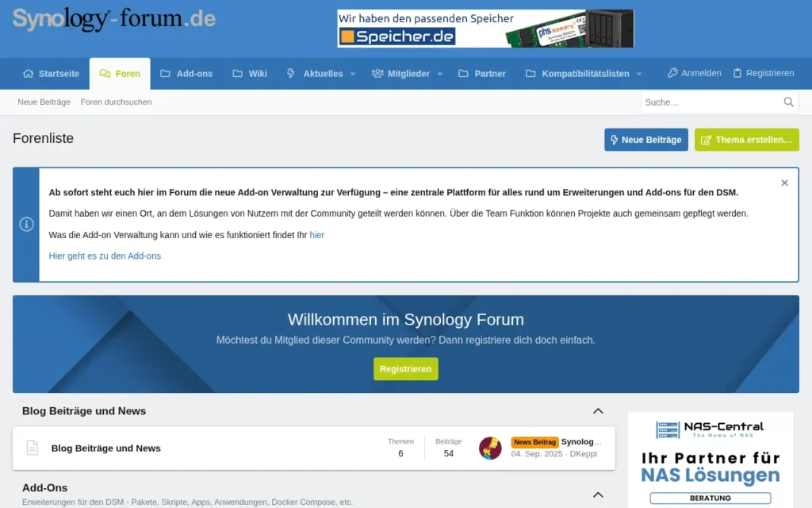
Task: Click the blue Neue Beiträge button
Action: [645, 140]
